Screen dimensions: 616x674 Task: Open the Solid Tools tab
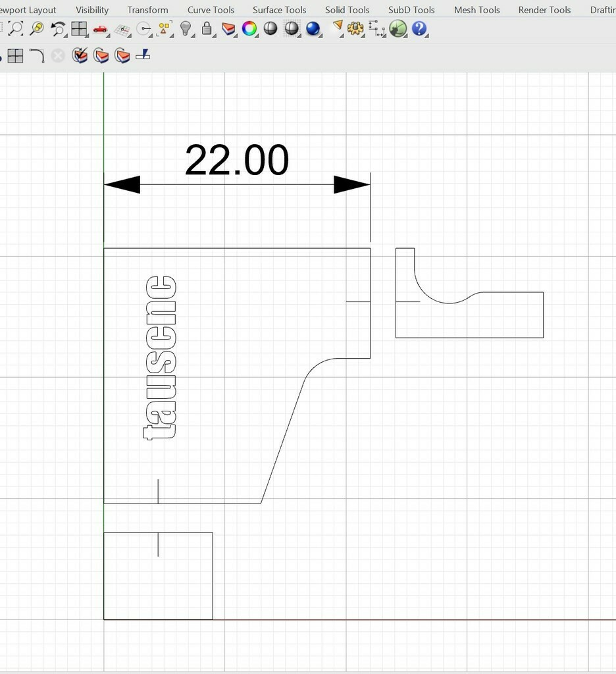pos(347,10)
